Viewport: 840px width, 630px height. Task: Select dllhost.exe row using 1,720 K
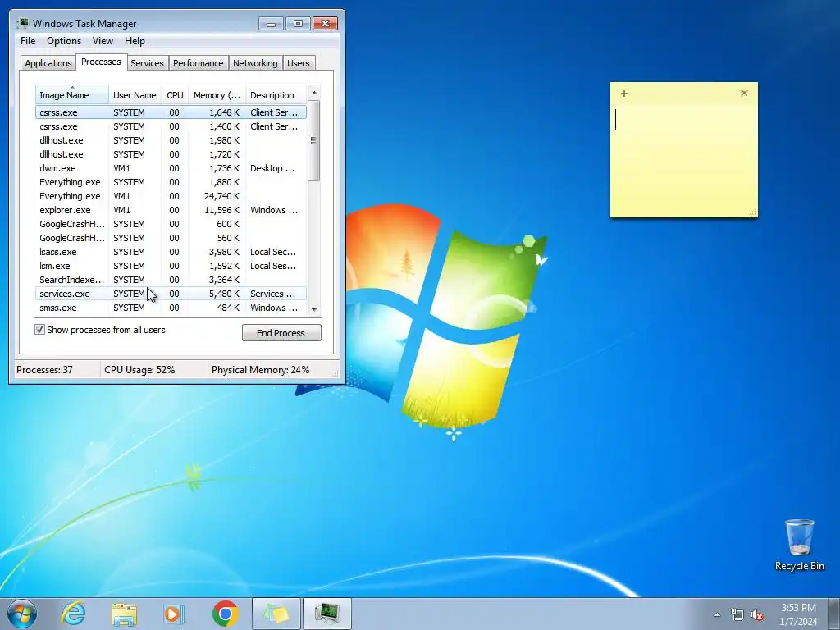(171, 154)
